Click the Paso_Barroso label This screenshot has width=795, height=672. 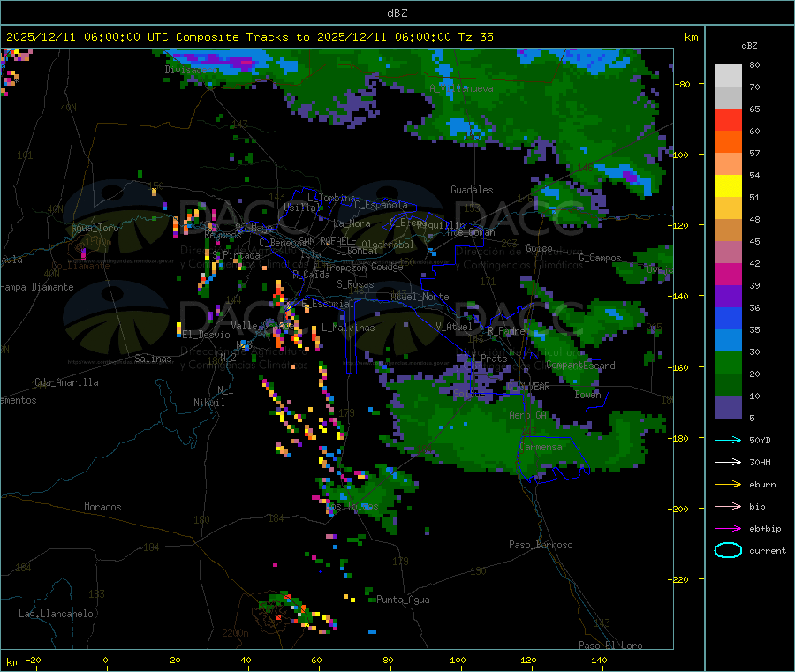click(541, 545)
